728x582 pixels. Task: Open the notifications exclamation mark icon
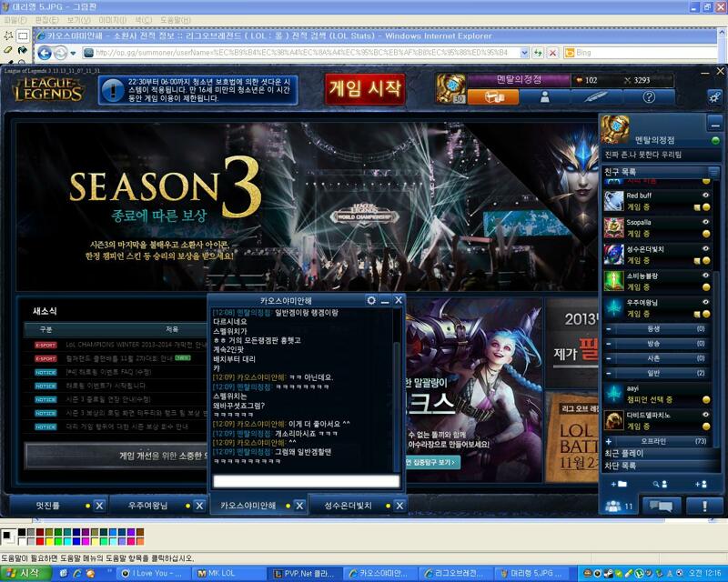704,506
